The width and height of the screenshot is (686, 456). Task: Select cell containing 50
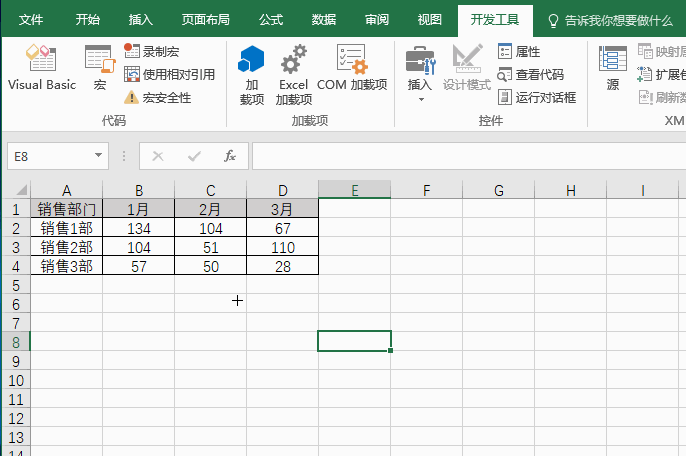pyautogui.click(x=210, y=266)
